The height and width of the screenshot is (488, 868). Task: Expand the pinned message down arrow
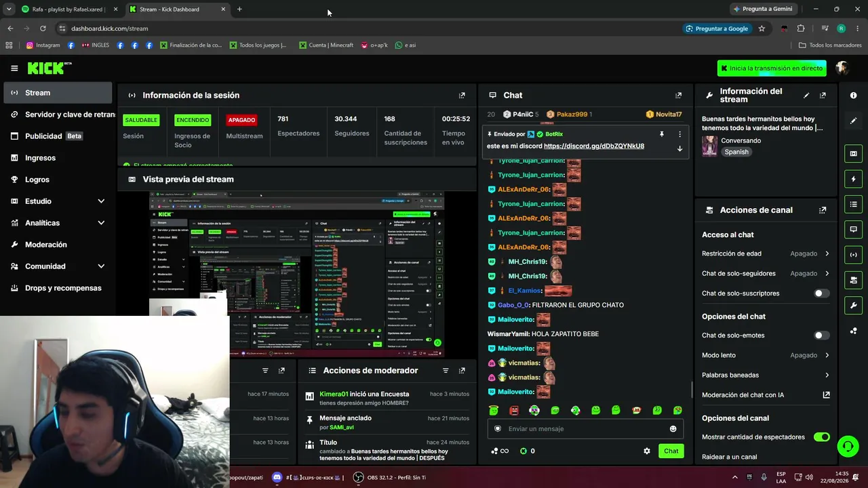click(x=679, y=149)
